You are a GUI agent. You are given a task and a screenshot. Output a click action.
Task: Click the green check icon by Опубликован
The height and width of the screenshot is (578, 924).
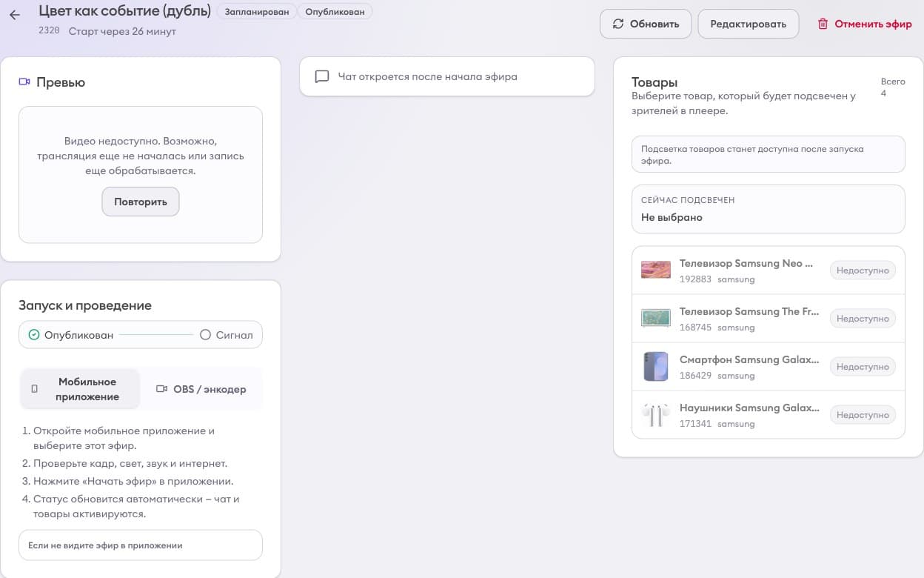click(x=34, y=335)
